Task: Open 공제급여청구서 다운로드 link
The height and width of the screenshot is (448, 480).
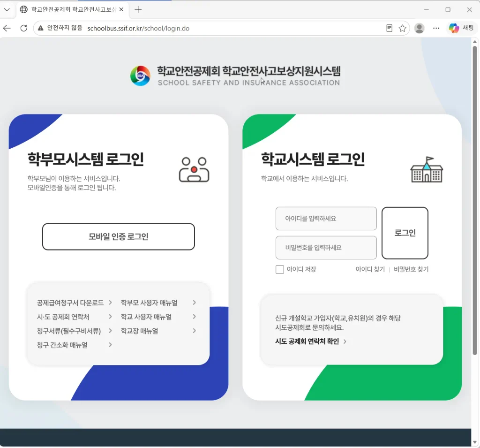Action: click(x=70, y=303)
